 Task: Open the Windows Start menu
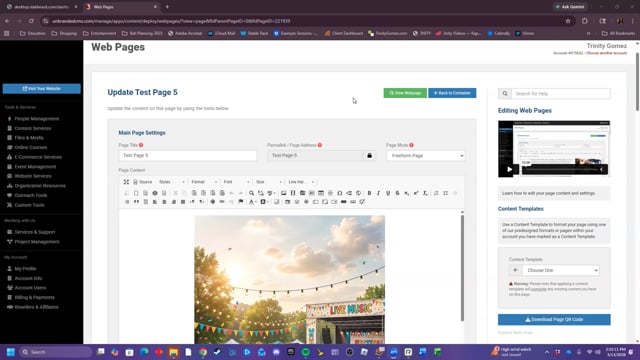pos(11,352)
